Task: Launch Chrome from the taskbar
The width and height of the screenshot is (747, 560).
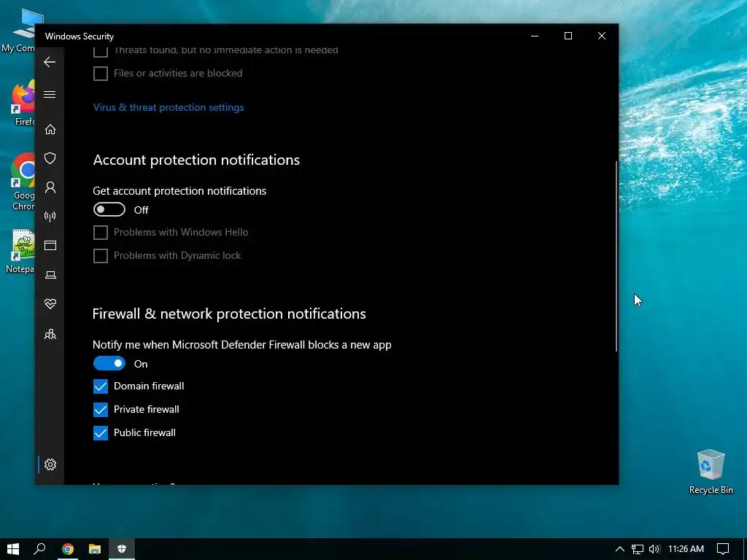Action: 68,549
